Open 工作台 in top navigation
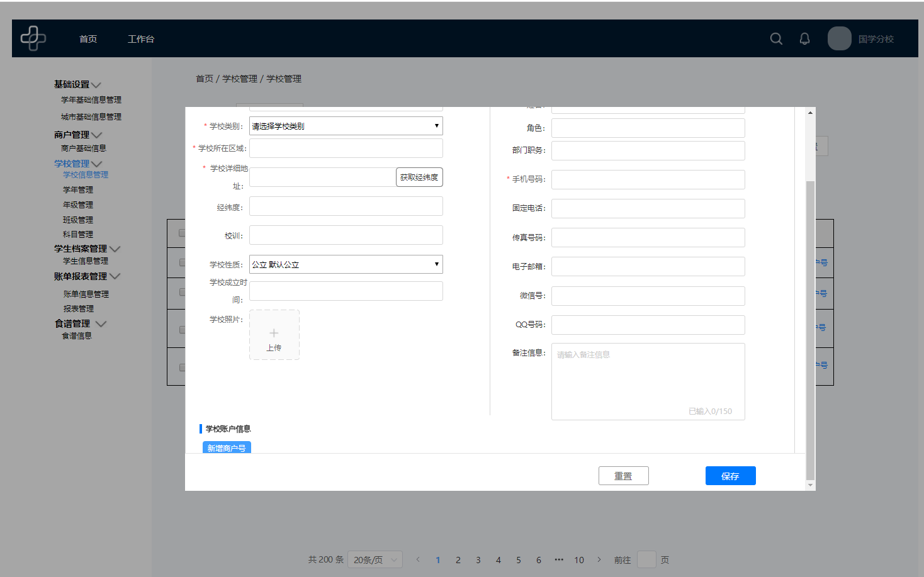The image size is (924, 577). coord(141,39)
